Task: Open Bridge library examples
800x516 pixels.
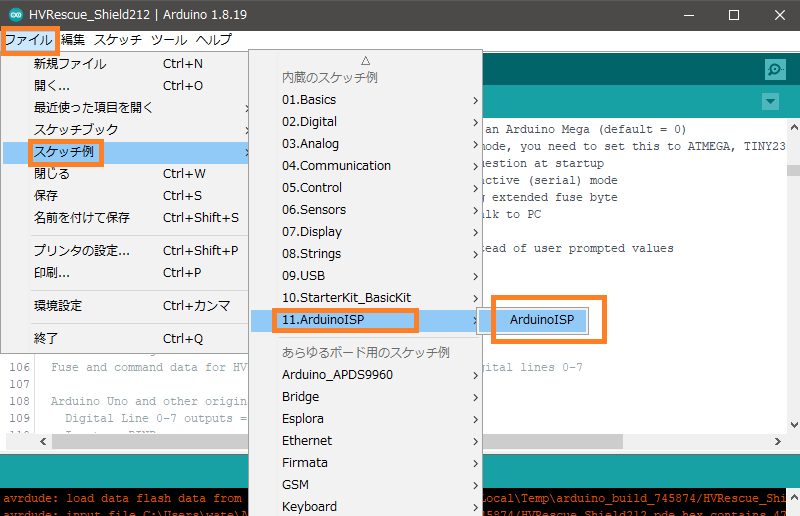Action: click(x=366, y=397)
